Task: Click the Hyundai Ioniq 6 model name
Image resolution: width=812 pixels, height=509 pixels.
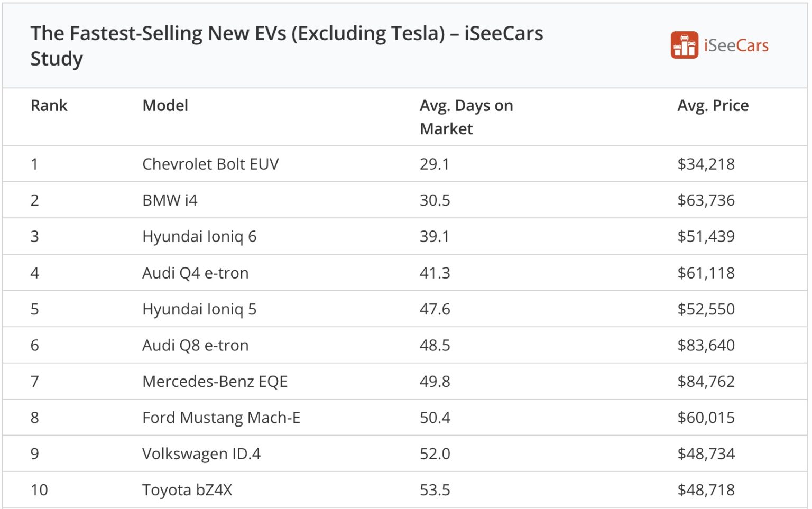Action: 199,236
